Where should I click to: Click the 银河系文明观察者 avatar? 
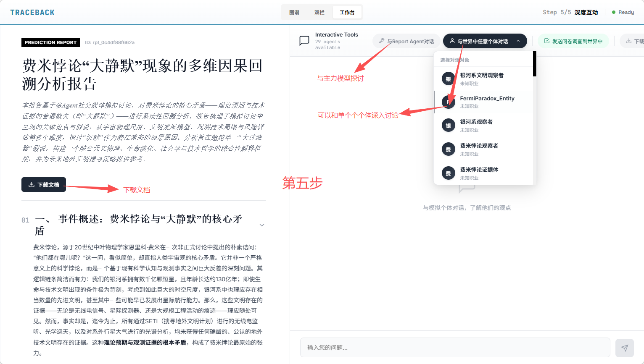pos(448,78)
